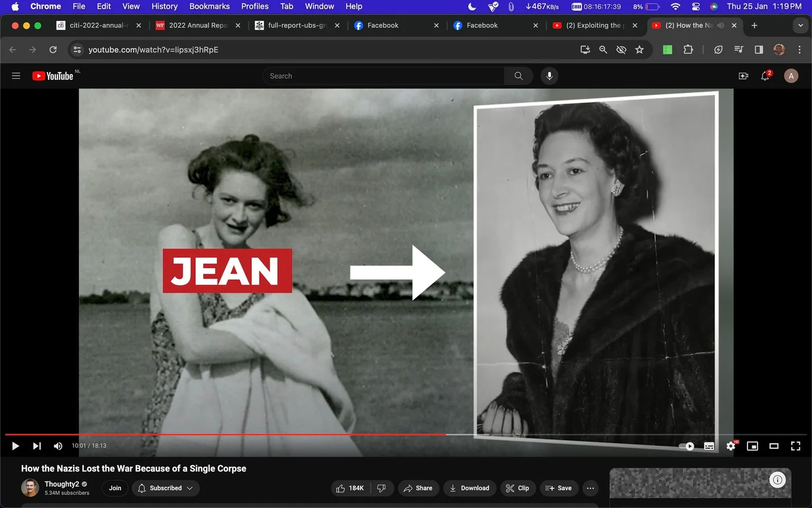Image resolution: width=812 pixels, height=508 pixels.
Task: Click the address bar URL
Action: 153,50
